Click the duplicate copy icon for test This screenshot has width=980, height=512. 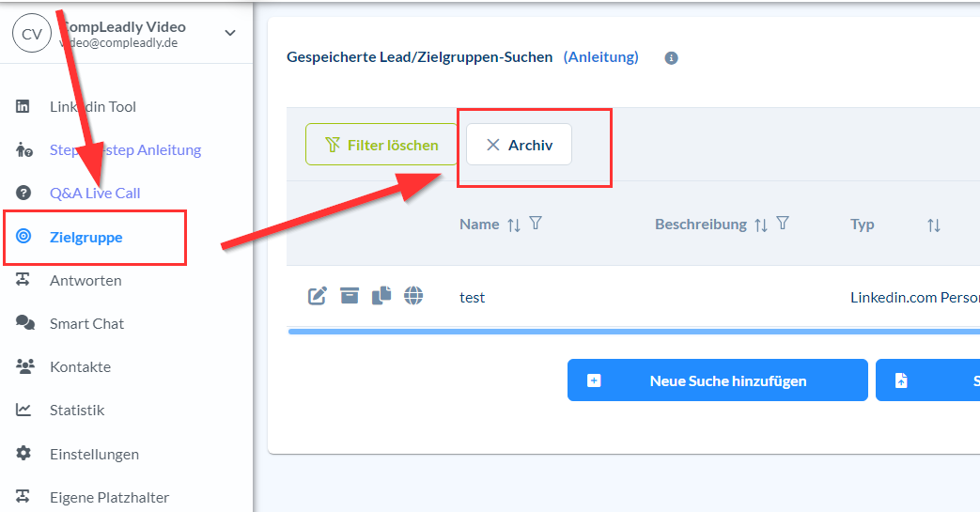[381, 297]
